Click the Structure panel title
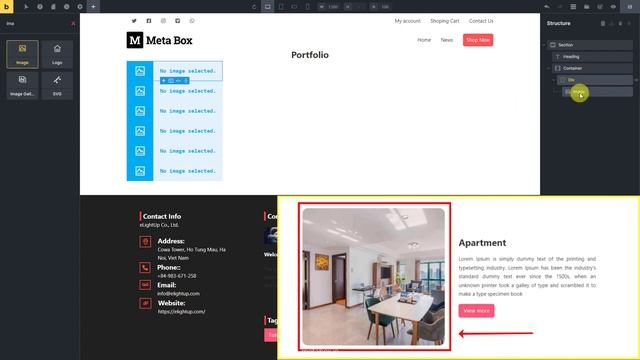 pos(559,23)
